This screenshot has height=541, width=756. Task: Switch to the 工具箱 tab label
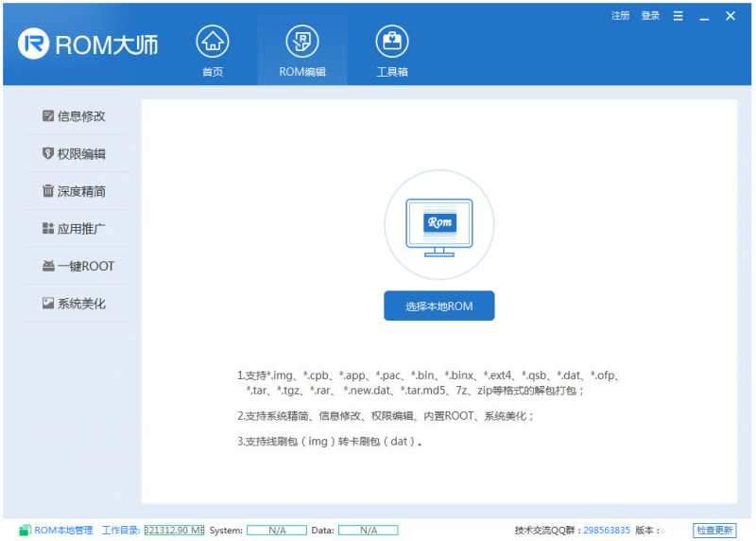[391, 72]
